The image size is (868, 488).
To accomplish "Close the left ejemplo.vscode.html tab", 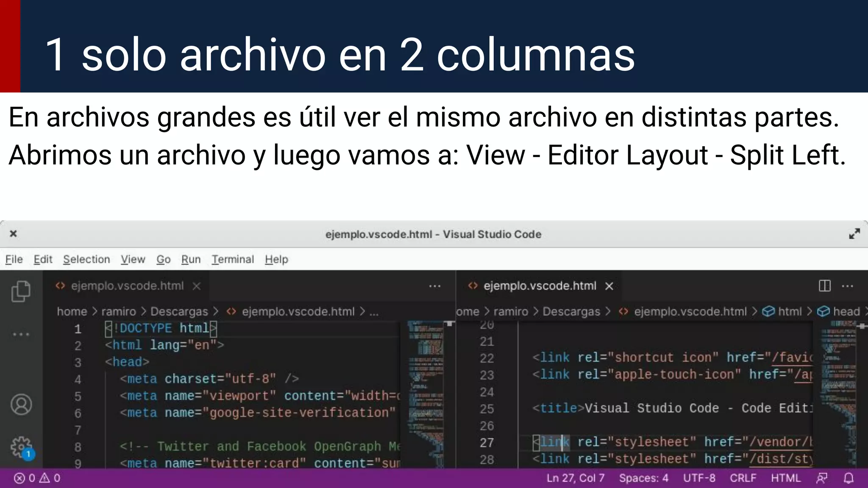I will (x=196, y=286).
